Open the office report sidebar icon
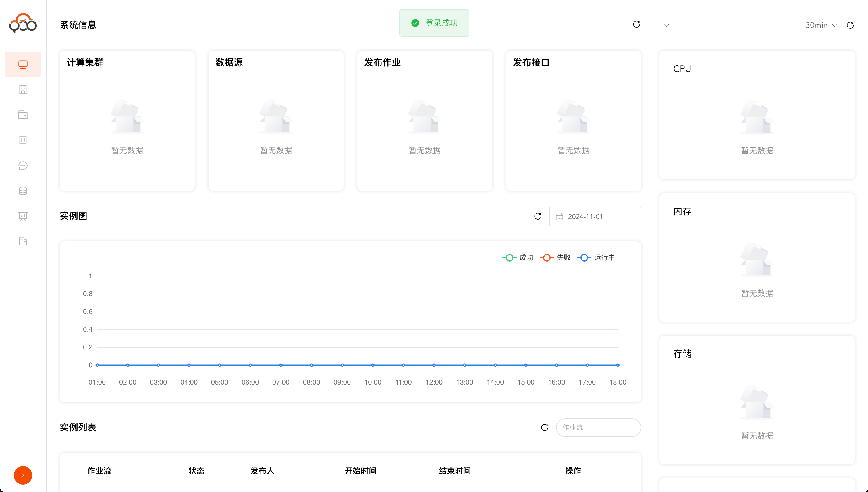The width and height of the screenshot is (868, 492). (x=23, y=241)
